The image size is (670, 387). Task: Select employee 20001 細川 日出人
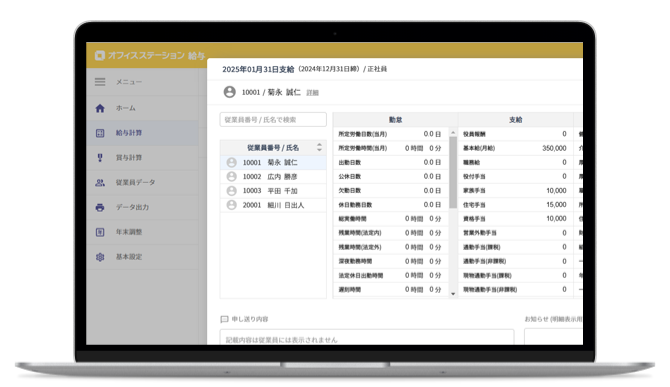(273, 205)
